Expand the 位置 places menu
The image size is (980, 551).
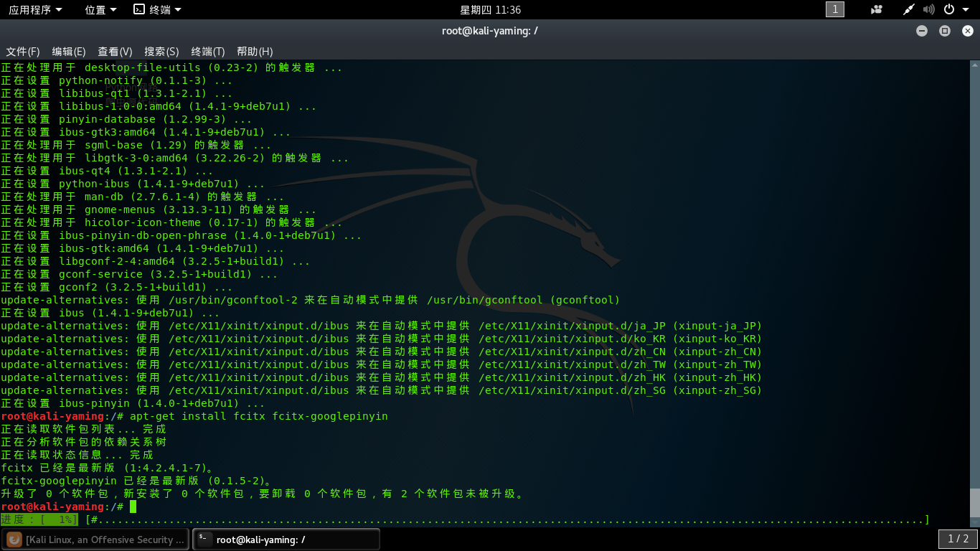coord(100,9)
